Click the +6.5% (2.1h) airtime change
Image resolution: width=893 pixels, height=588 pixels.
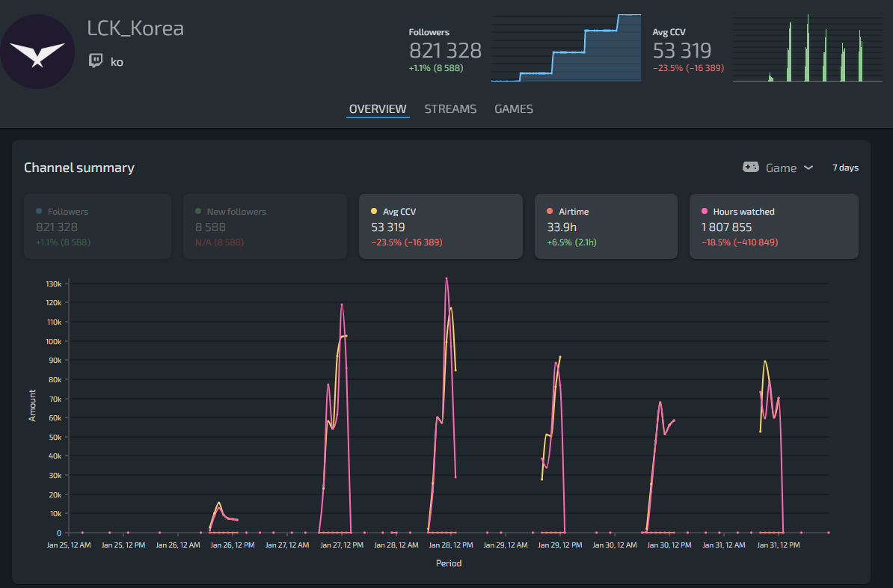tap(572, 242)
